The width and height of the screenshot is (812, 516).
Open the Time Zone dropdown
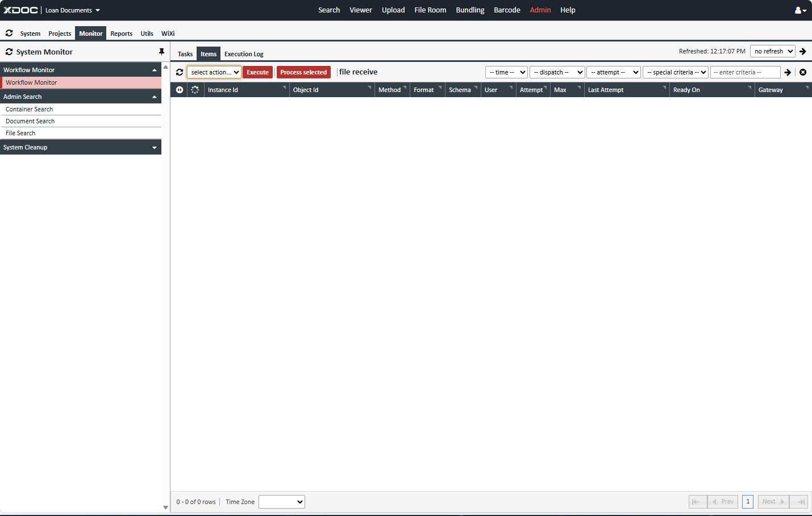click(x=282, y=502)
